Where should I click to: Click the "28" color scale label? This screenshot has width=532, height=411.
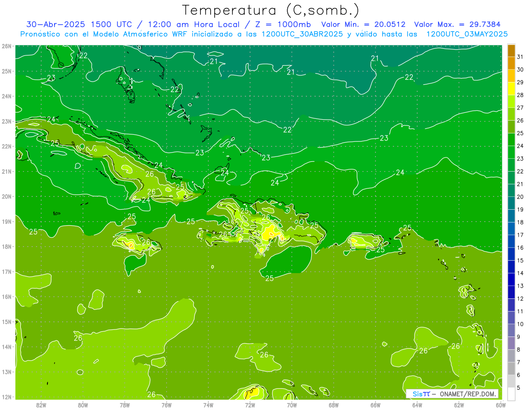[x=520, y=95]
